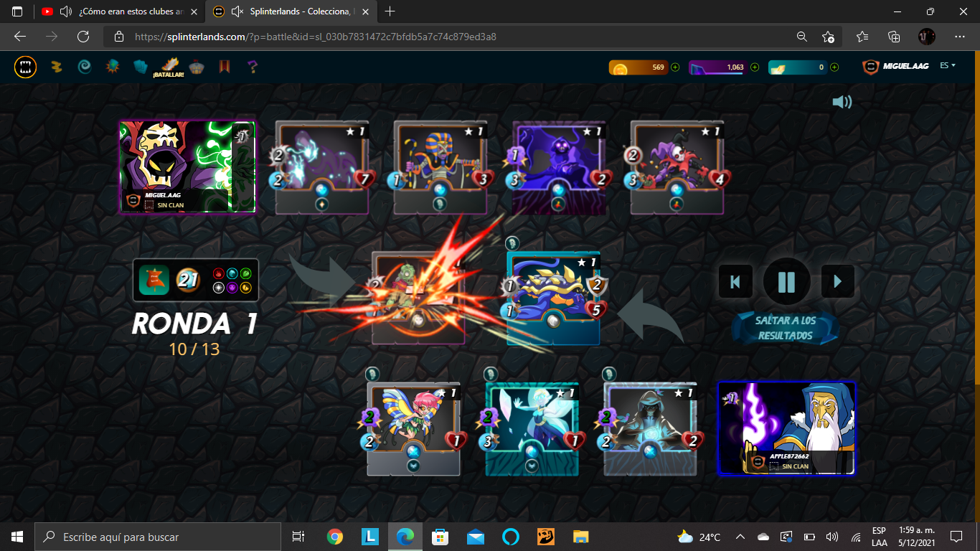The height and width of the screenshot is (551, 980).
Task: Click the mana cap 21 badge
Action: [x=188, y=281]
